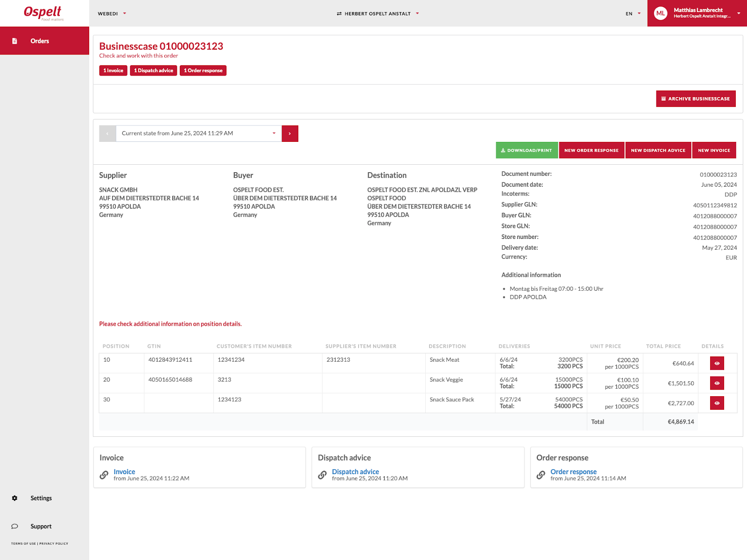747x560 pixels.
Task: Click the ML user avatar
Action: (660, 14)
